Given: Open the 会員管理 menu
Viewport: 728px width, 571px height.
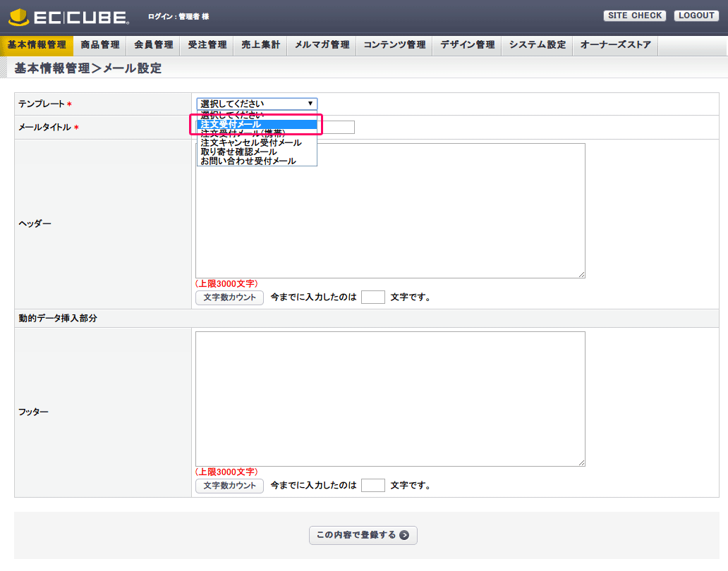Looking at the screenshot, I should 154,45.
